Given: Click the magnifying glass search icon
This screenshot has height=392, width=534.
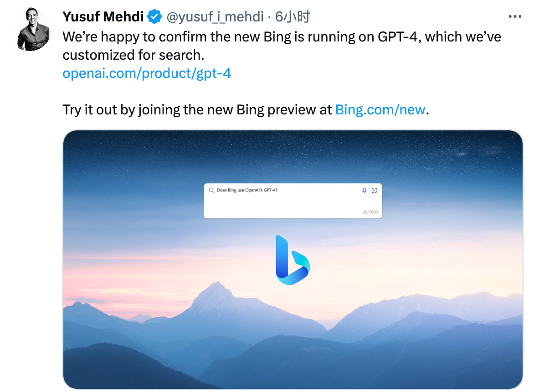Looking at the screenshot, I should 211,191.
